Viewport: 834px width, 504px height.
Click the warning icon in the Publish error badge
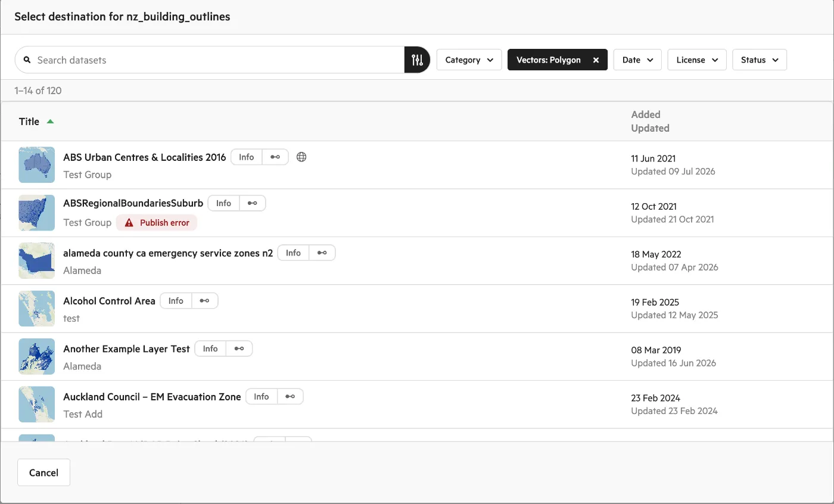click(129, 223)
